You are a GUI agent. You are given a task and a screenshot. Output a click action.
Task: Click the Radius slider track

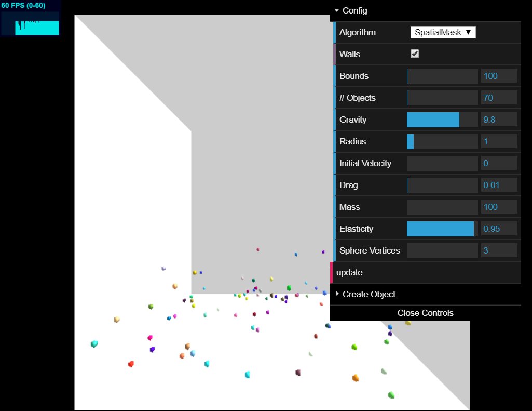441,141
